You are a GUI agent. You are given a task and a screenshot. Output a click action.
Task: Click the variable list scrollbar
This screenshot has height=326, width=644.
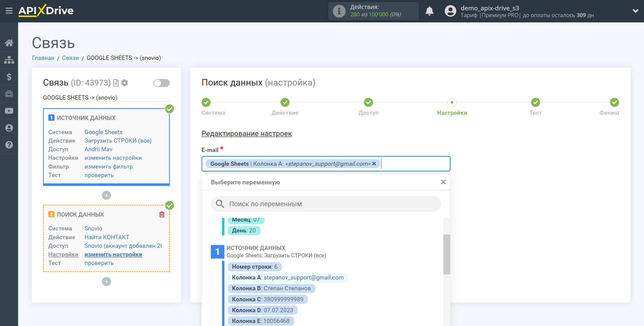447,254
